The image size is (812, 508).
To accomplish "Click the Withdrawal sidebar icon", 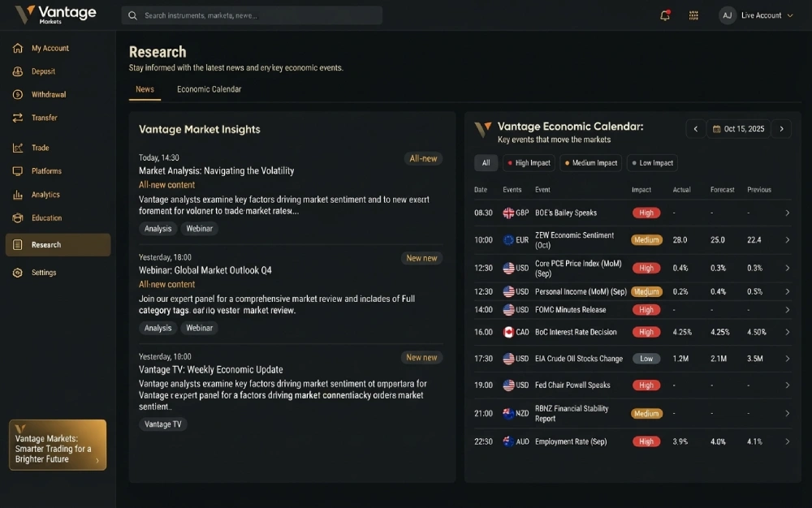I will pos(18,95).
